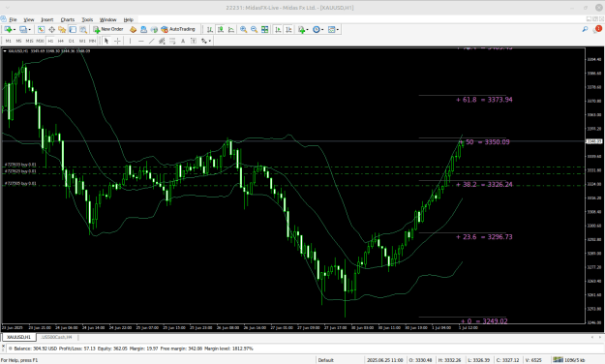Select the Text drawing tool
Viewport: 605px width, 364px height.
[x=183, y=41]
